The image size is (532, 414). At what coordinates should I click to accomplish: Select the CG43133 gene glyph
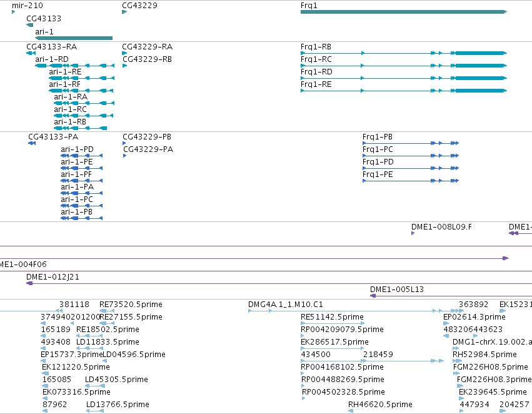pyautogui.click(x=30, y=25)
